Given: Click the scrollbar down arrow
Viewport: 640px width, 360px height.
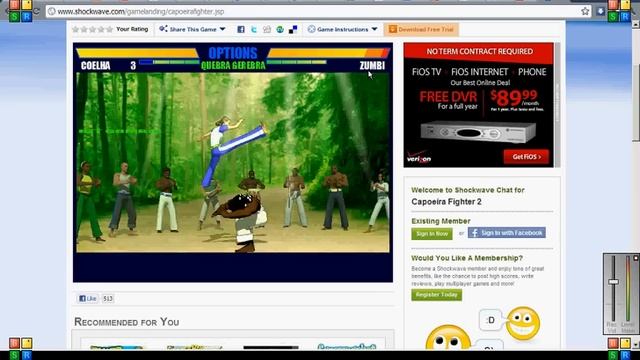Looking at the screenshot, I should coord(636,344).
